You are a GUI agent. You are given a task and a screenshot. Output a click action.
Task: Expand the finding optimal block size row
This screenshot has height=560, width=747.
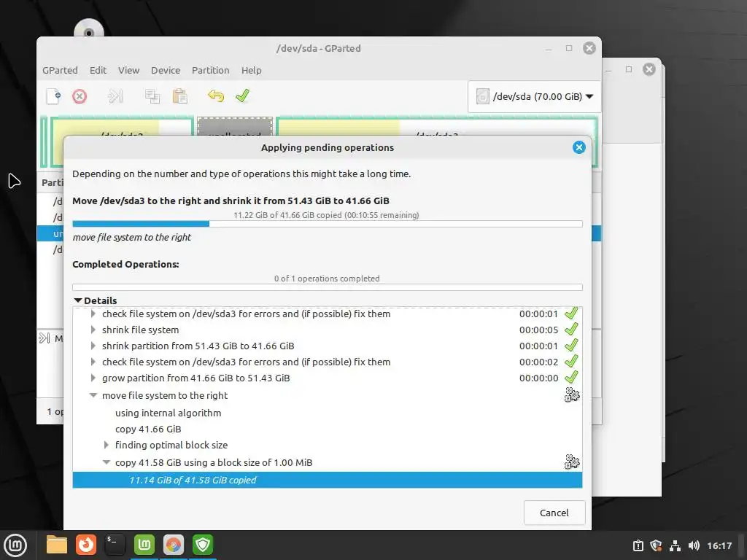tap(107, 445)
